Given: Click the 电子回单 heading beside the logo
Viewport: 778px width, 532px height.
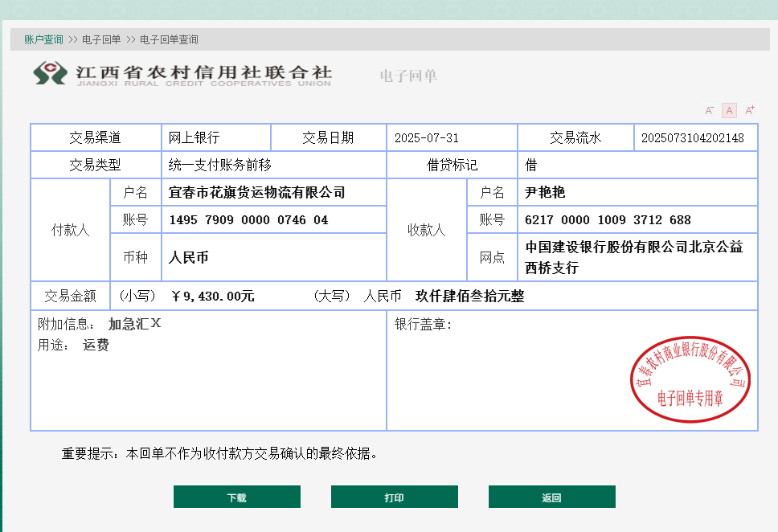Looking at the screenshot, I should tap(408, 76).
